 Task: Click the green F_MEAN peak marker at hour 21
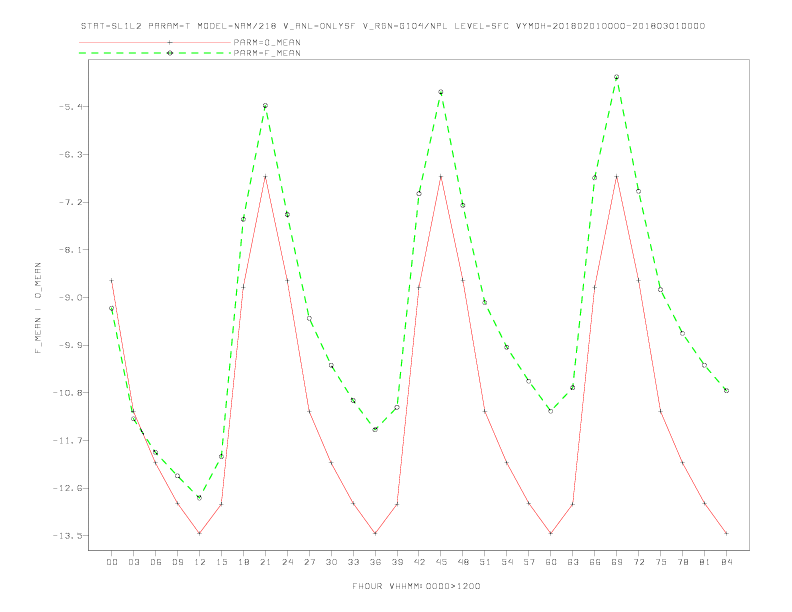click(265, 106)
